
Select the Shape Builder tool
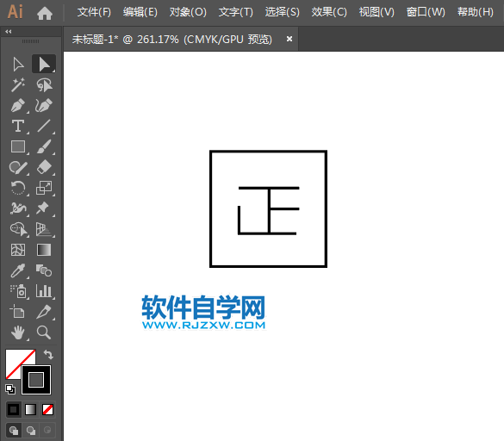coord(18,229)
